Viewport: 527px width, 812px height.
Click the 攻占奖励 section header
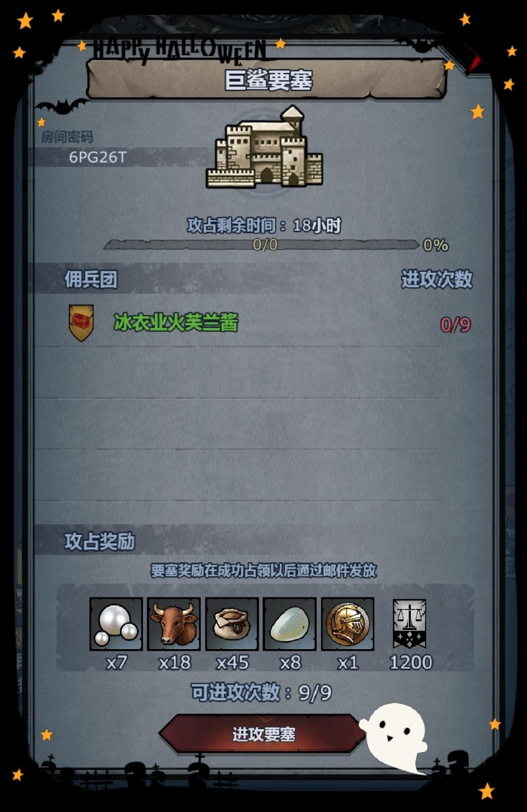pos(100,541)
